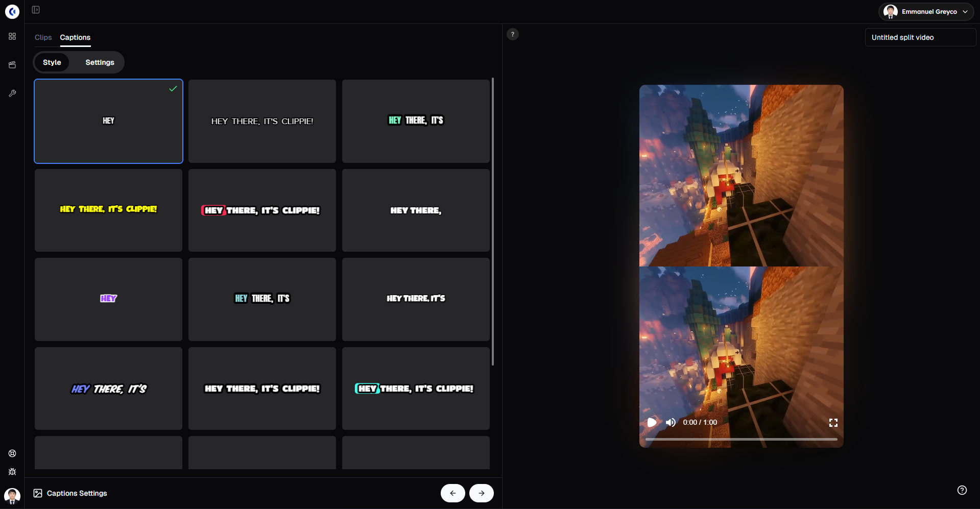This screenshot has height=509, width=980.
Task: Click the Captions Settings image icon
Action: [x=38, y=493]
